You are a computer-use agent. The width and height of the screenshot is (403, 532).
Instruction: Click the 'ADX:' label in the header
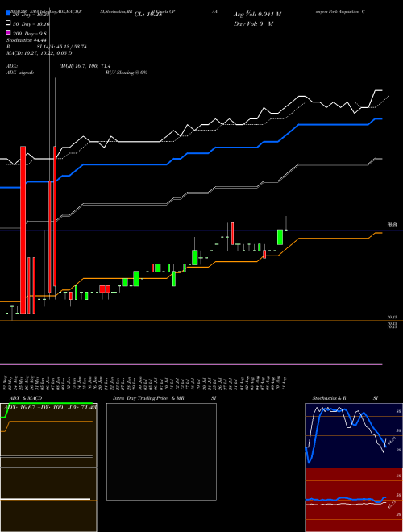(12, 66)
